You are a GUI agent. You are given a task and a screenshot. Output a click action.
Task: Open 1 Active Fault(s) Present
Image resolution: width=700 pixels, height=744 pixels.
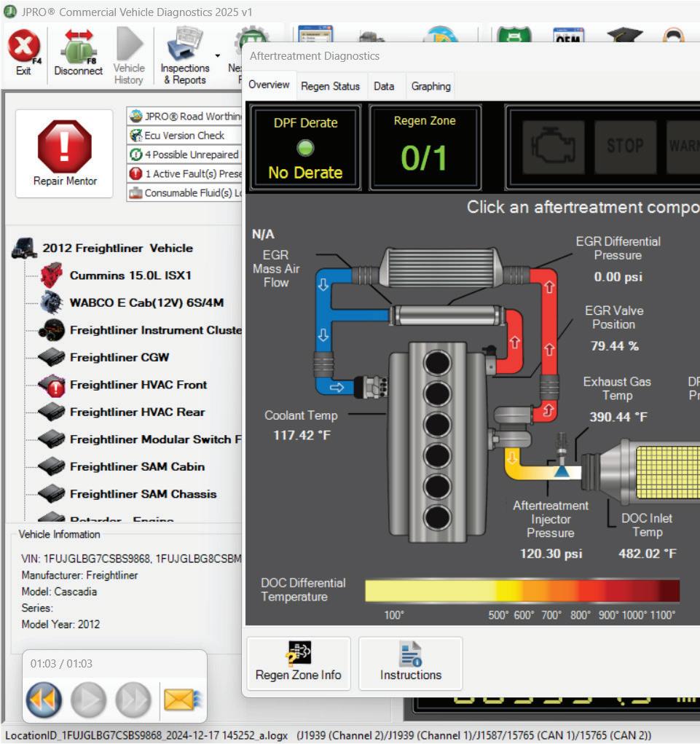coord(184,173)
